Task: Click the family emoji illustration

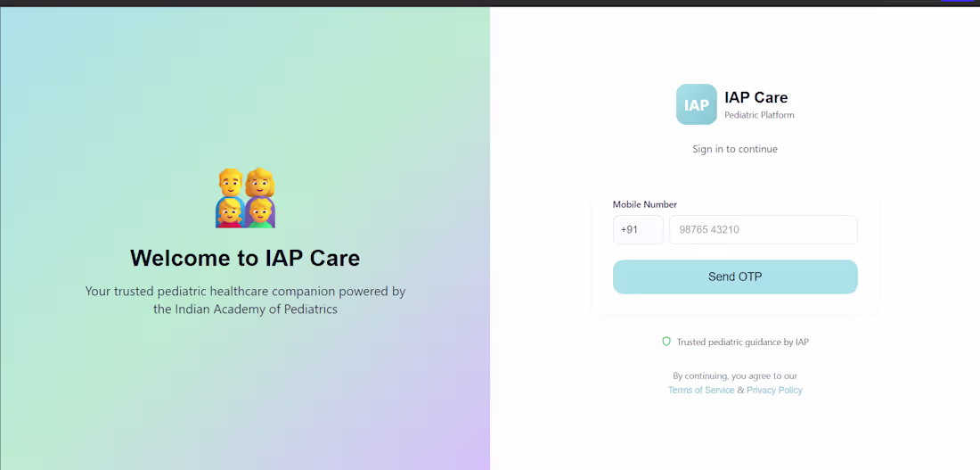Action: (245, 198)
